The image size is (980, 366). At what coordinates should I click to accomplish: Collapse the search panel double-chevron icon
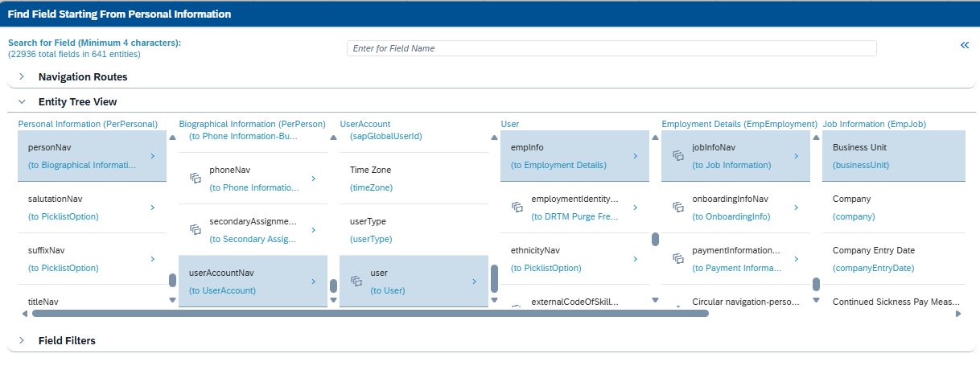(x=965, y=46)
